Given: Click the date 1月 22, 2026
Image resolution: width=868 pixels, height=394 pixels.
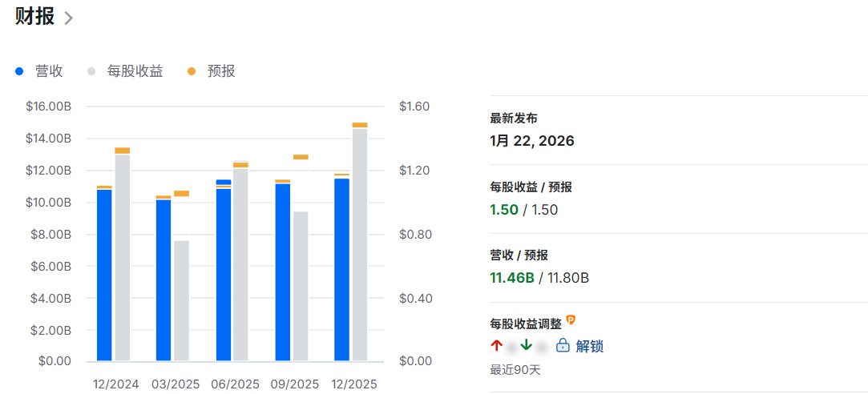Looking at the screenshot, I should [x=532, y=141].
